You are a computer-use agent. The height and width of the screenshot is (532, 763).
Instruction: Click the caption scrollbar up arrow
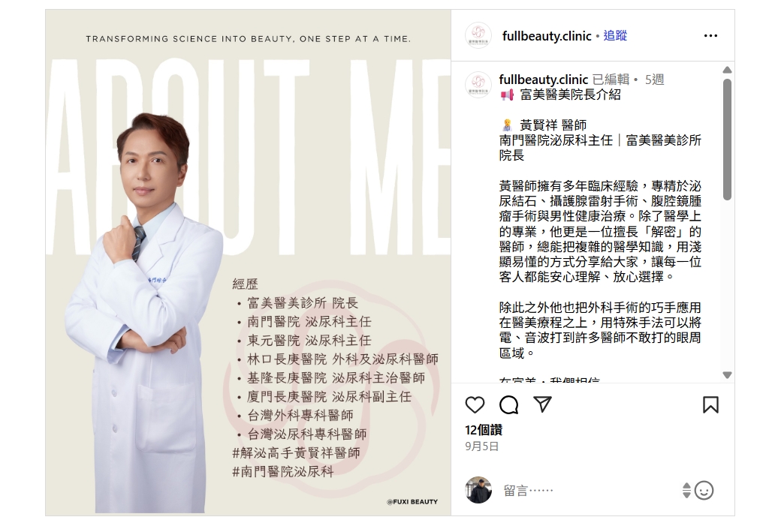coord(727,70)
